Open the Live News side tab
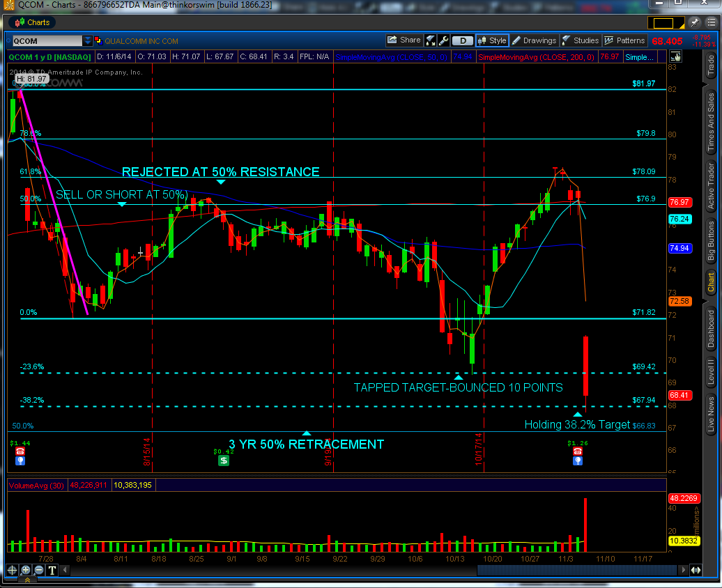722x588 pixels. click(711, 414)
